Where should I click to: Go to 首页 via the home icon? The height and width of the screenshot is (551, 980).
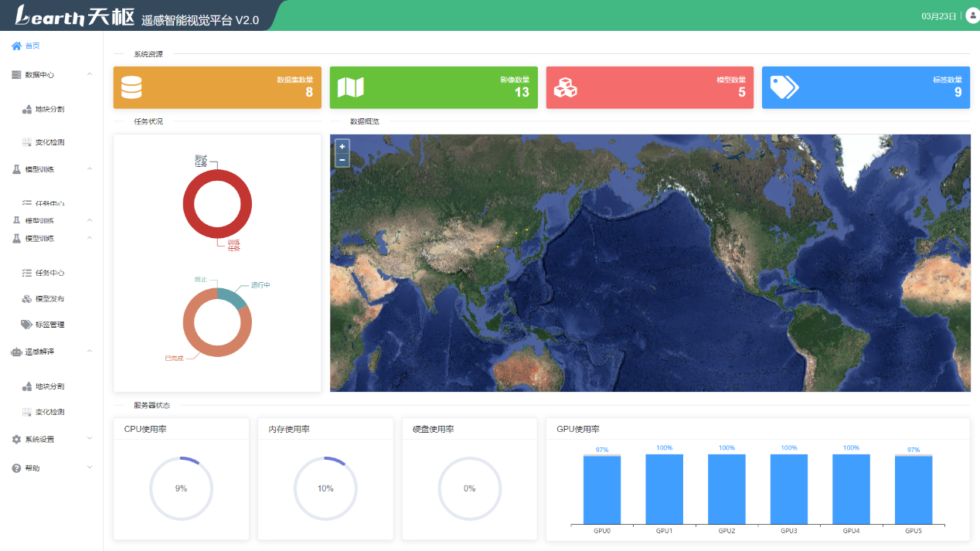[x=16, y=46]
